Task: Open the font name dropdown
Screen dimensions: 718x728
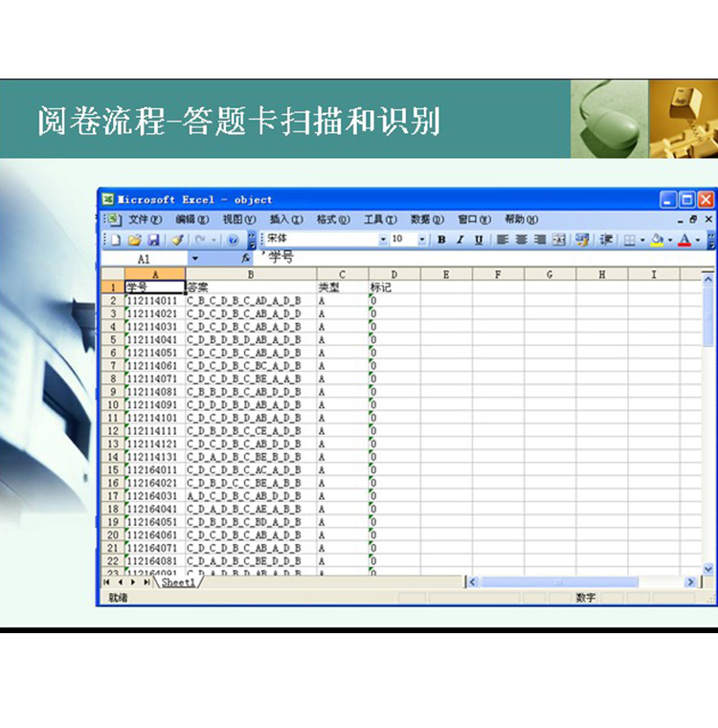Action: click(383, 239)
